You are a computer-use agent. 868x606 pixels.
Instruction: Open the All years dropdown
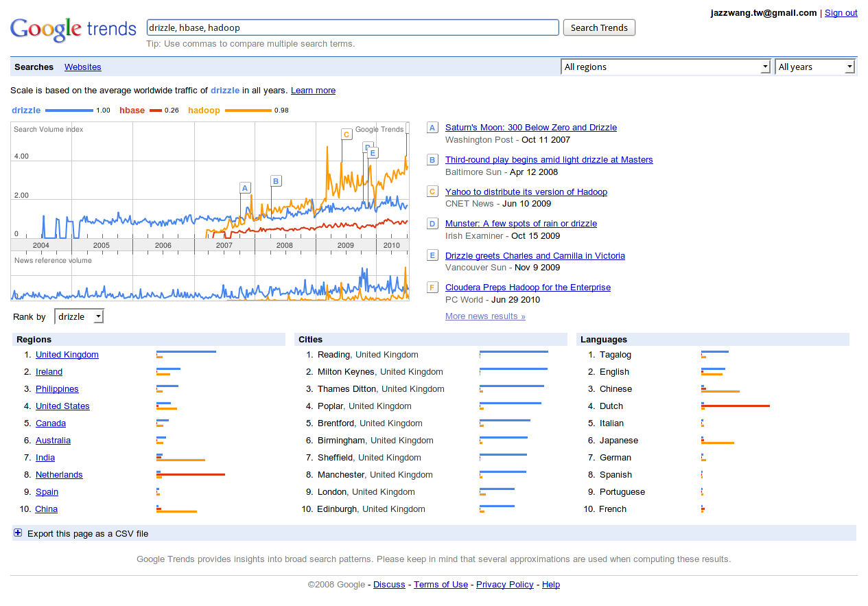point(814,67)
